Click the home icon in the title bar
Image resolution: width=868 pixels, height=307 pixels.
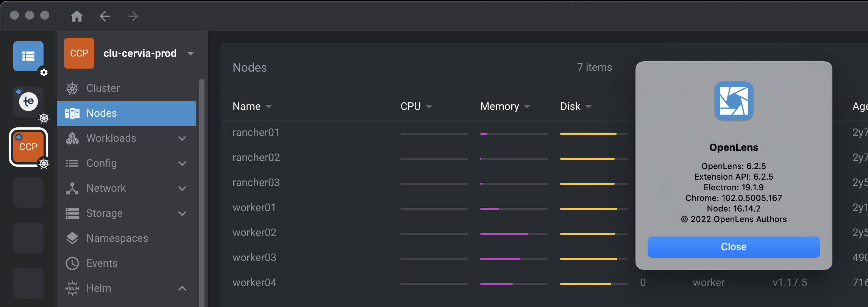tap(77, 16)
